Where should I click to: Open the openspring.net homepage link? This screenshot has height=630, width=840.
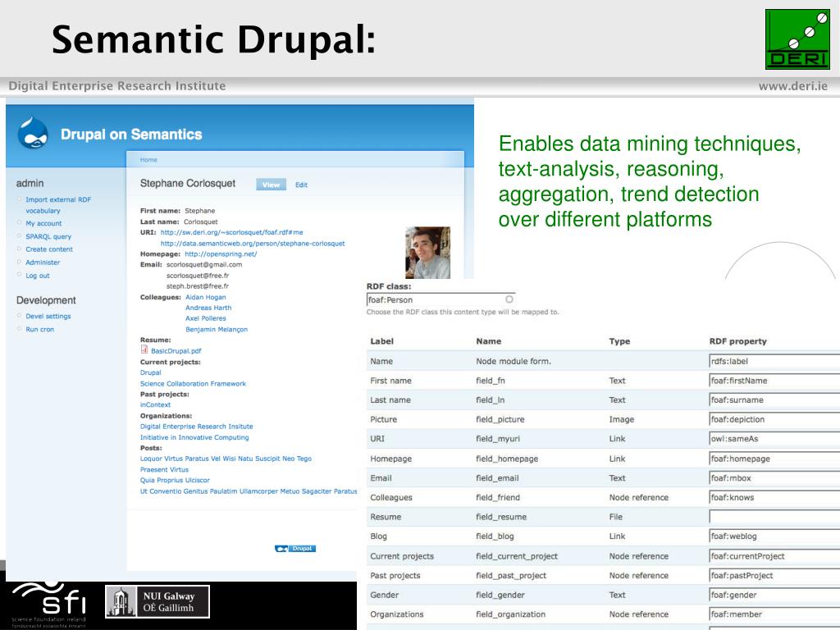tap(221, 254)
